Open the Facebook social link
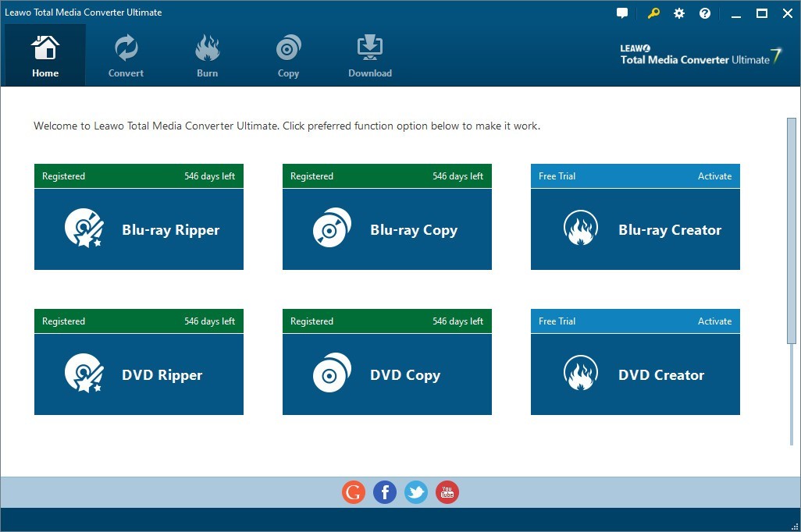Viewport: 801px width, 532px height. pos(384,491)
